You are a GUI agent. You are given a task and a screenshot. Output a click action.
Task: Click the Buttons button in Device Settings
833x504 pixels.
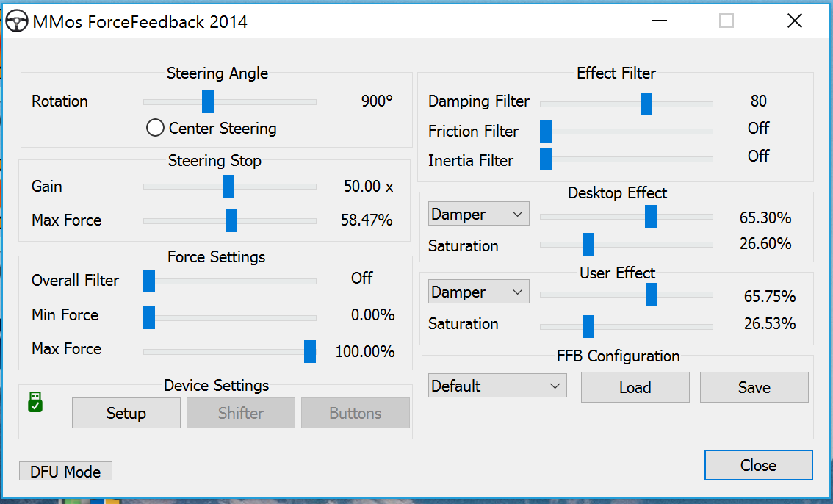pos(356,413)
